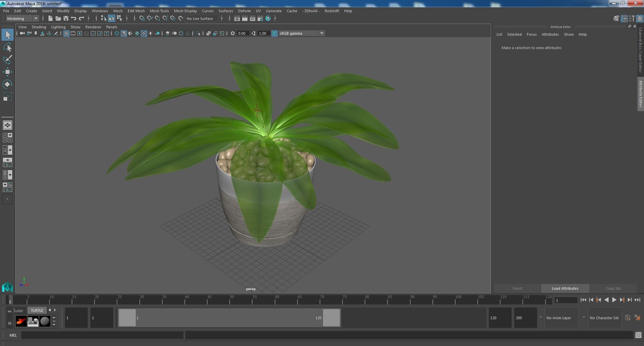Render the current frame

[x=245, y=18]
